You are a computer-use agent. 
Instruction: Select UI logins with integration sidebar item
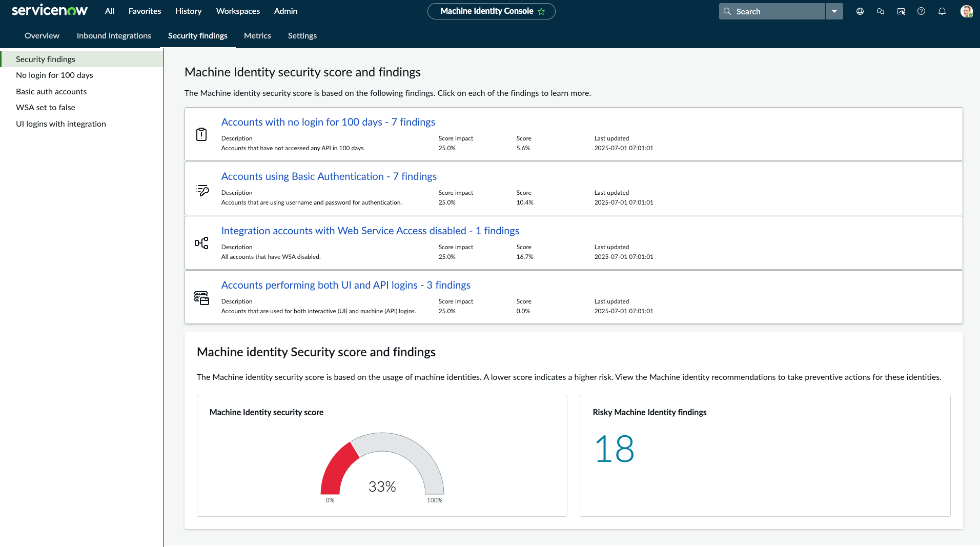pos(82,124)
